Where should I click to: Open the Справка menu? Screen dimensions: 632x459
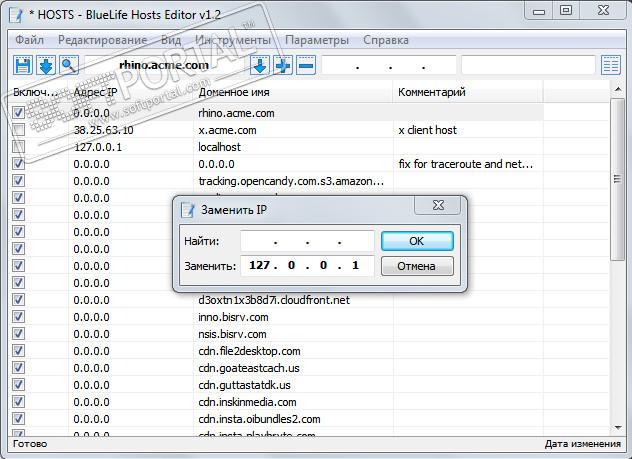386,40
